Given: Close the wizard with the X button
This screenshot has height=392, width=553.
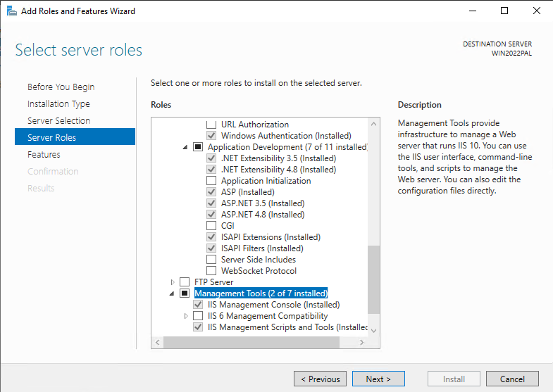Looking at the screenshot, I should coord(536,11).
